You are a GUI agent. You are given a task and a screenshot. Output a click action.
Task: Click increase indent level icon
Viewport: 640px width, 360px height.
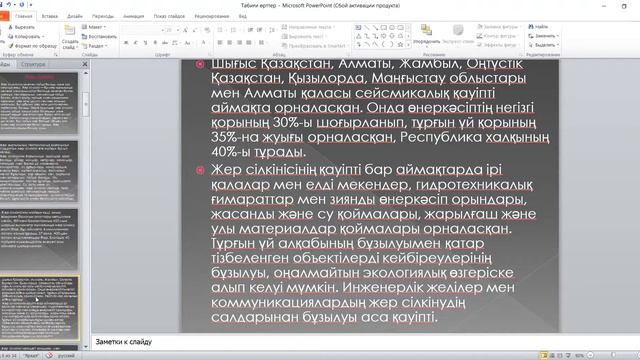click(x=260, y=30)
